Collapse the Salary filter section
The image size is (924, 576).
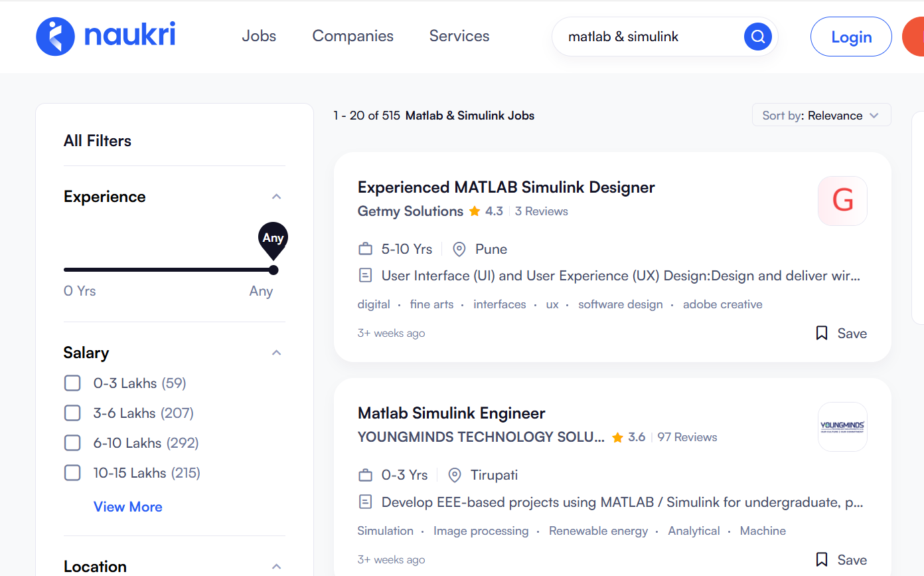click(x=277, y=353)
